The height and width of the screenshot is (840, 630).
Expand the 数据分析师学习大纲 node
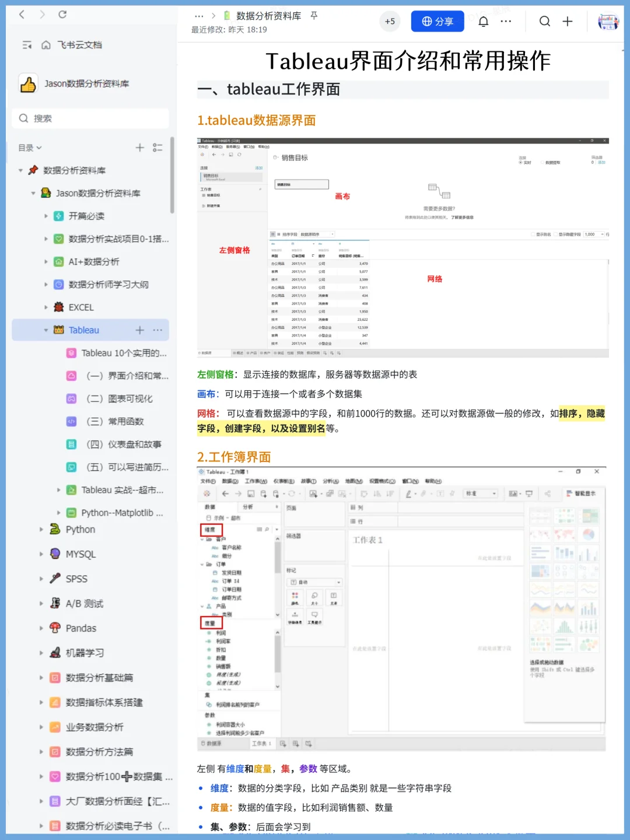click(x=46, y=284)
